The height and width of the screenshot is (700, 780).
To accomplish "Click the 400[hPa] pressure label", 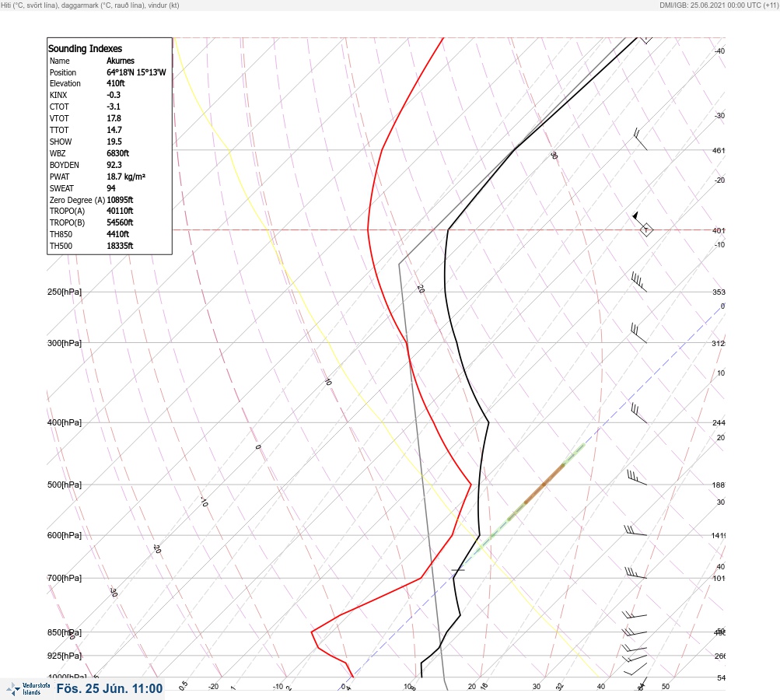I will 65,422.
